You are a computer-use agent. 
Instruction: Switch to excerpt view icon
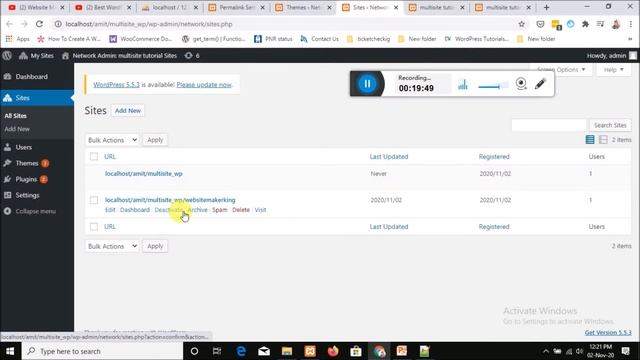[x=603, y=140]
